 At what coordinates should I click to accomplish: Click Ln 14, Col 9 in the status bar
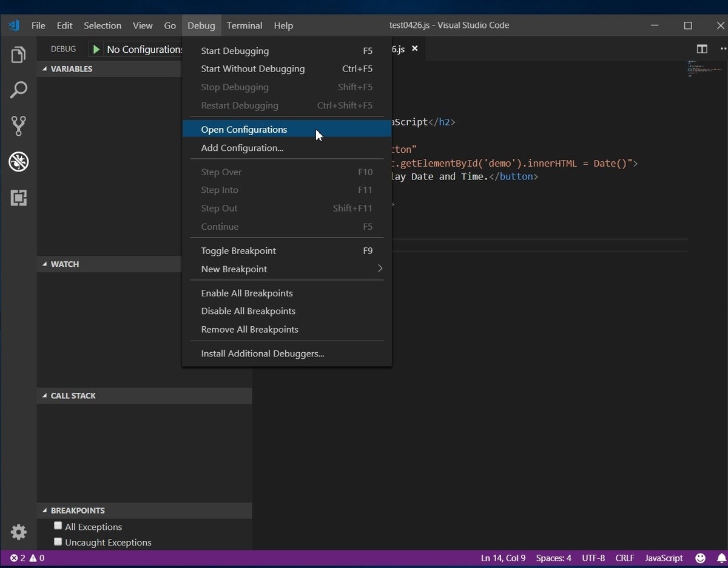coord(503,558)
